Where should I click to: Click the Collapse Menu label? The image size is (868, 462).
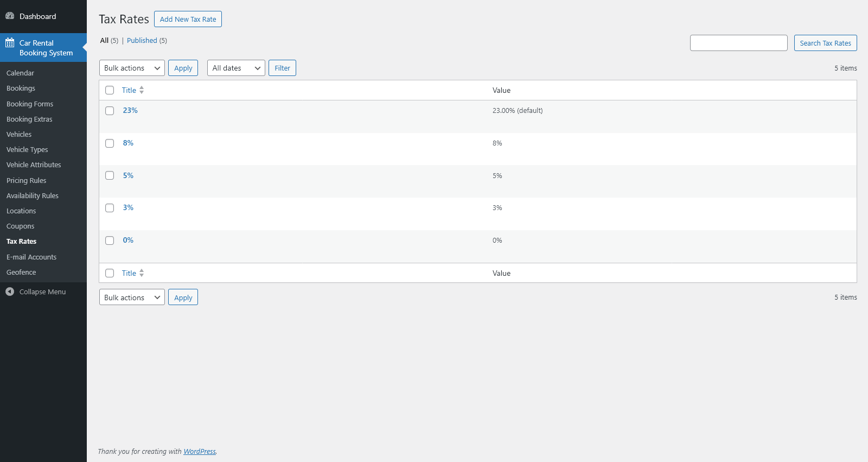coord(42,292)
